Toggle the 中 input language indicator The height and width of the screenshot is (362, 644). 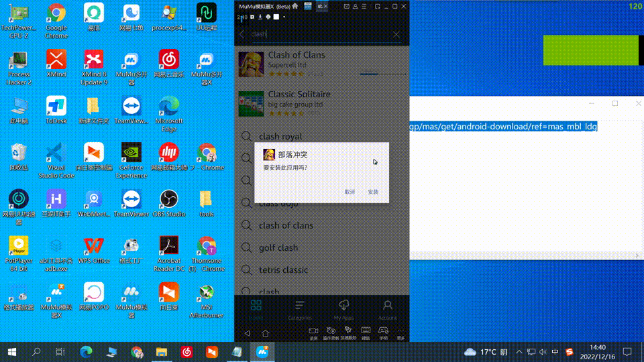555,352
